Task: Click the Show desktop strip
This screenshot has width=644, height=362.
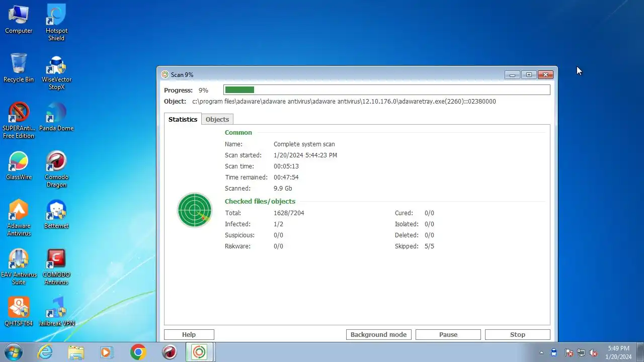Action: (x=640, y=352)
